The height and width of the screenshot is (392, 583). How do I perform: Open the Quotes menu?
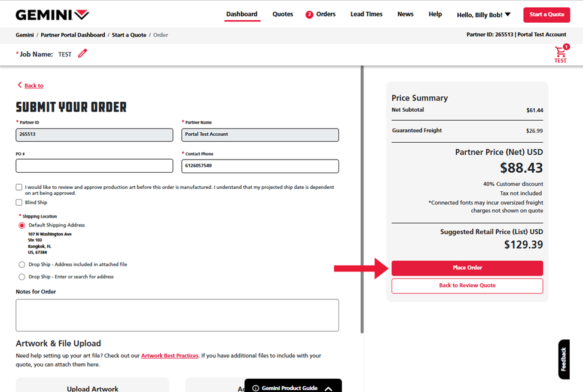[x=282, y=14]
